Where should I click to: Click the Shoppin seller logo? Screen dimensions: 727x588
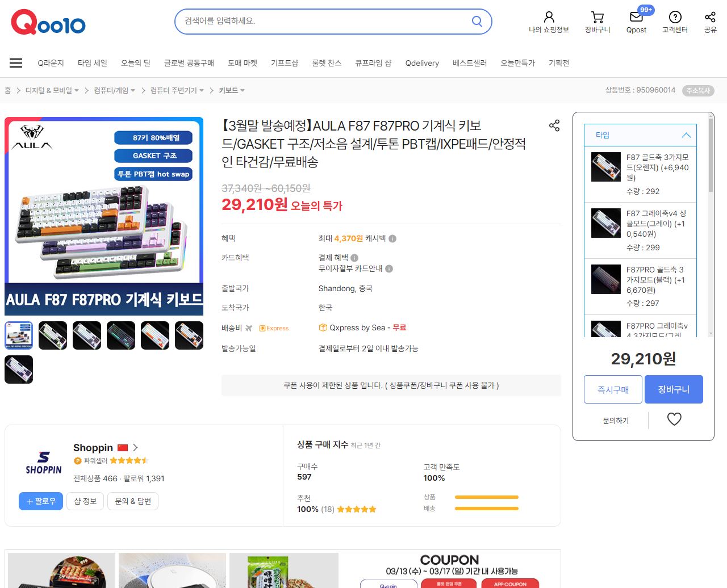point(43,463)
